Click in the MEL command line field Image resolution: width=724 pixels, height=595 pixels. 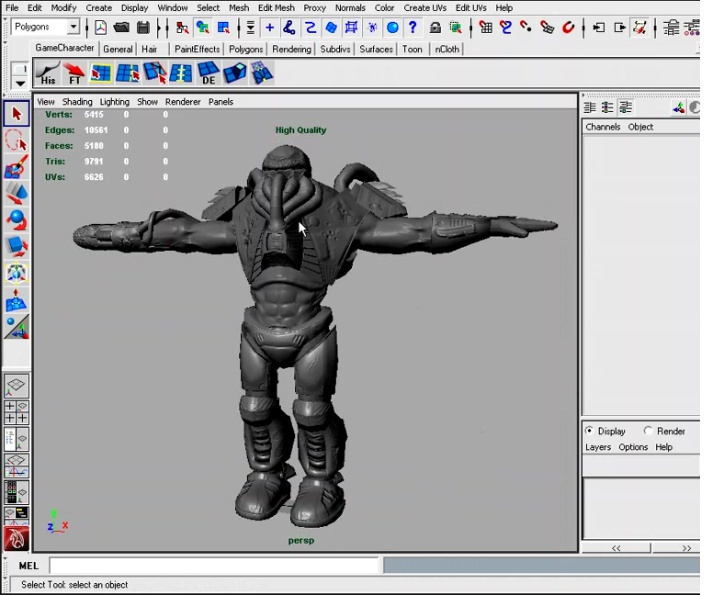pos(214,565)
